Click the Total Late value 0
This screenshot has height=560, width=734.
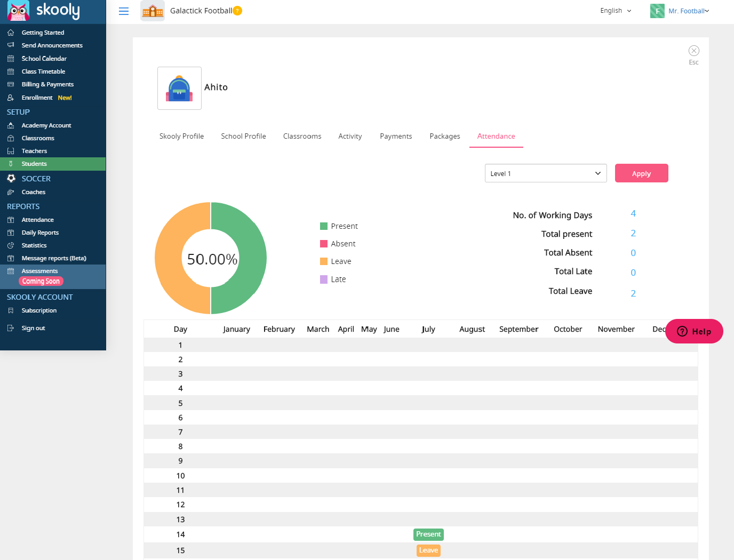point(633,273)
